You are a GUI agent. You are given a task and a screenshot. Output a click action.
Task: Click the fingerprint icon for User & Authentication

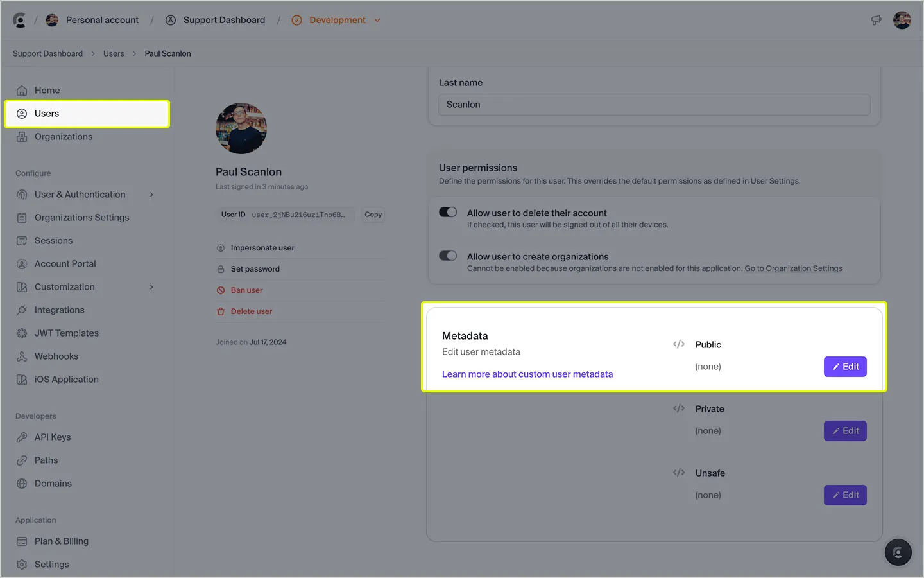pyautogui.click(x=22, y=195)
